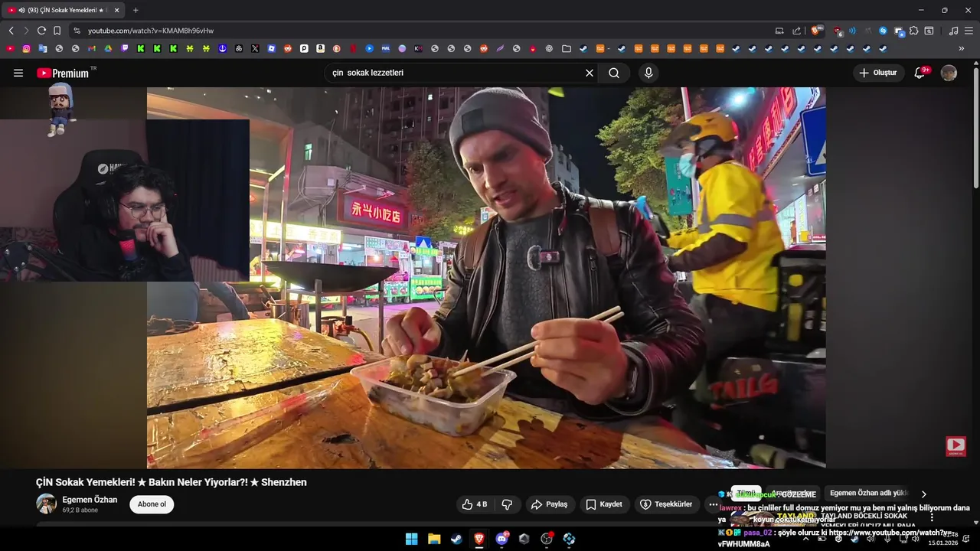Open the music note playlist icon
This screenshot has width=980, height=551.
pos(953,31)
